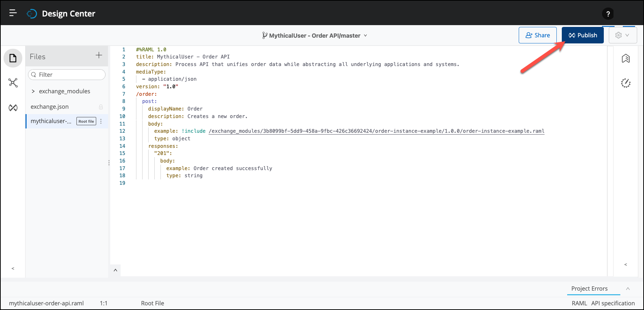
Task: Open the hamburger navigation menu
Action: [13, 13]
